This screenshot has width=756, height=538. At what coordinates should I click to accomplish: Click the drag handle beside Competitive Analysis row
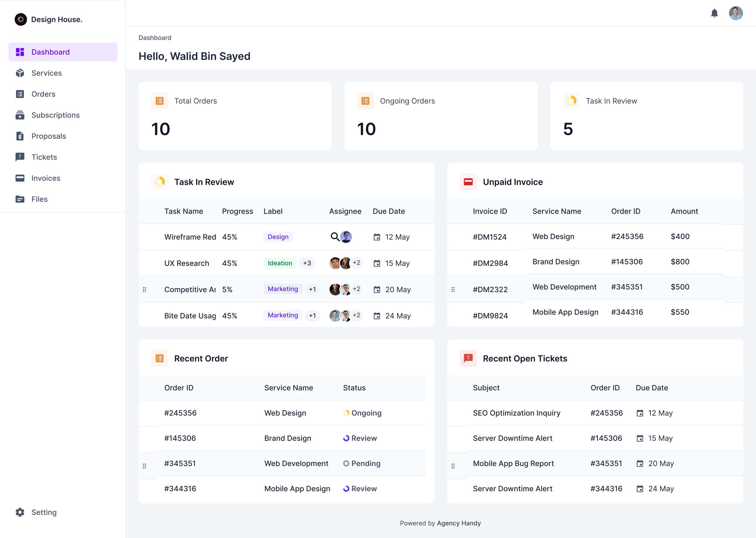(144, 290)
